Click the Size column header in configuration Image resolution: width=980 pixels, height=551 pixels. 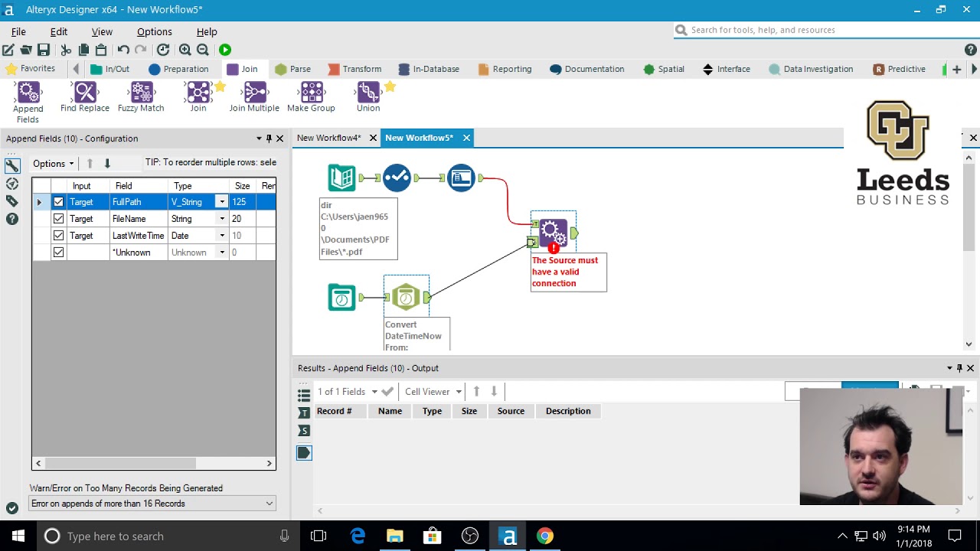click(x=243, y=186)
